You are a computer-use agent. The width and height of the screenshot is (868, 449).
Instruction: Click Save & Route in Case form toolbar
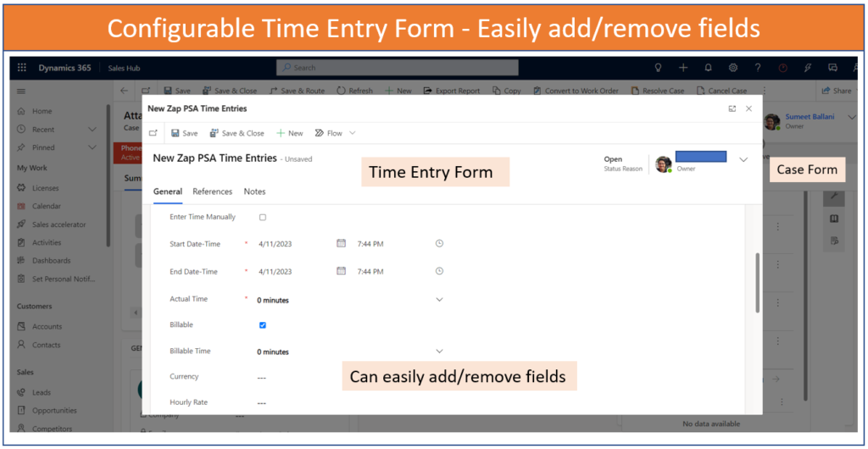297,91
